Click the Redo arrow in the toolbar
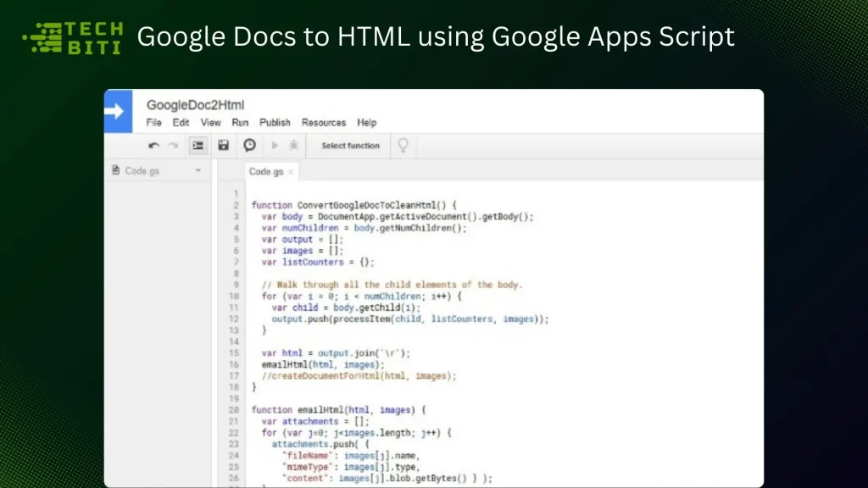This screenshot has height=488, width=868. point(172,146)
